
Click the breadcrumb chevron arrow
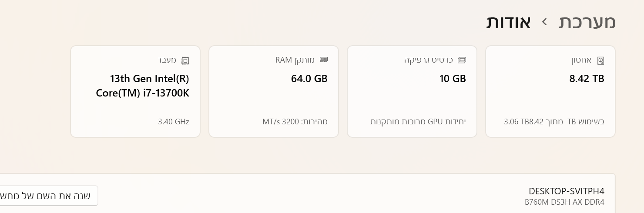[544, 22]
